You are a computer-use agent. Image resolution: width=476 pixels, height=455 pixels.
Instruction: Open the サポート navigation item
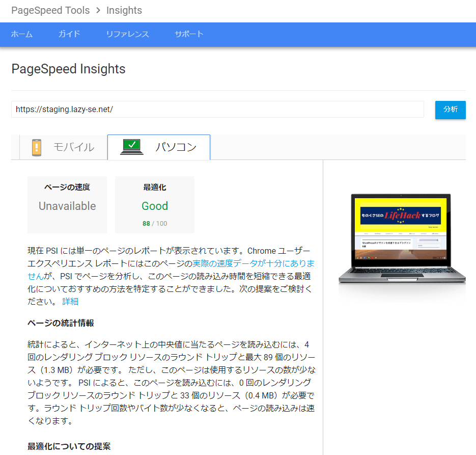189,34
